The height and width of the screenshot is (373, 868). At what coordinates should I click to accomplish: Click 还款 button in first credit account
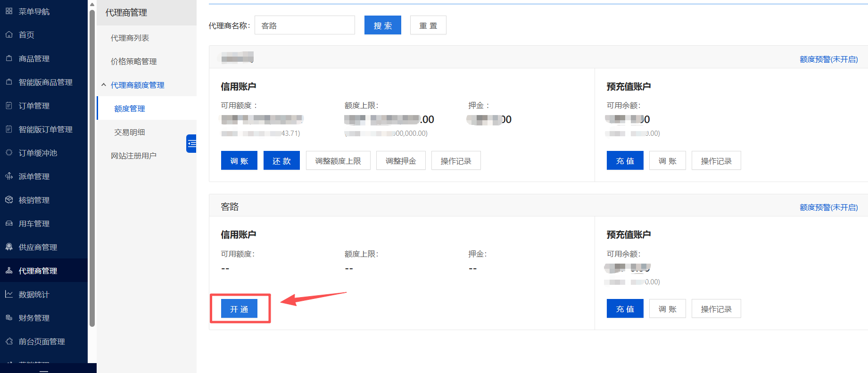point(281,160)
